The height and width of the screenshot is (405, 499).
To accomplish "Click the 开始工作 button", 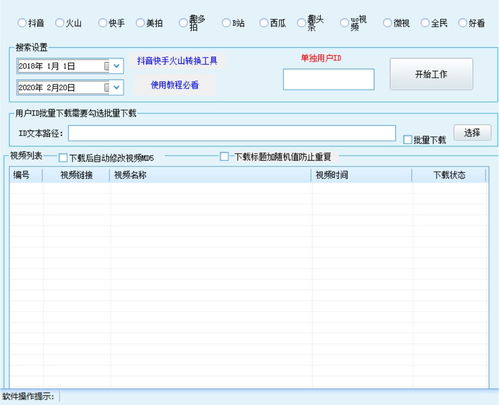I will pyautogui.click(x=431, y=74).
